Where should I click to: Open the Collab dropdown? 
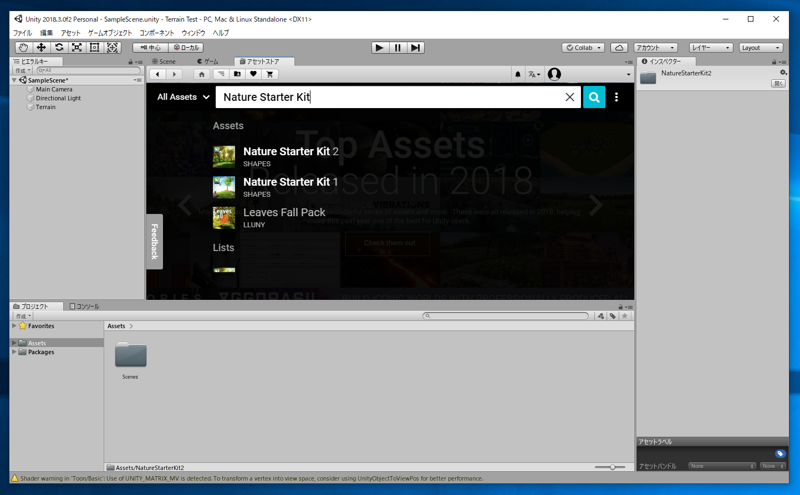(583, 47)
